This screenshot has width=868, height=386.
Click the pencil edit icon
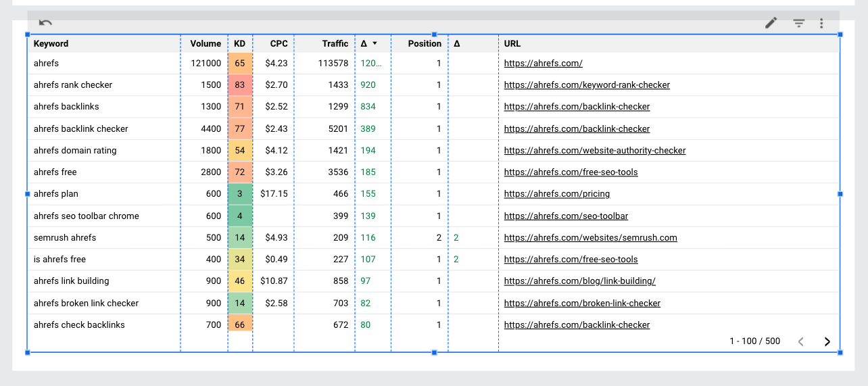(771, 23)
